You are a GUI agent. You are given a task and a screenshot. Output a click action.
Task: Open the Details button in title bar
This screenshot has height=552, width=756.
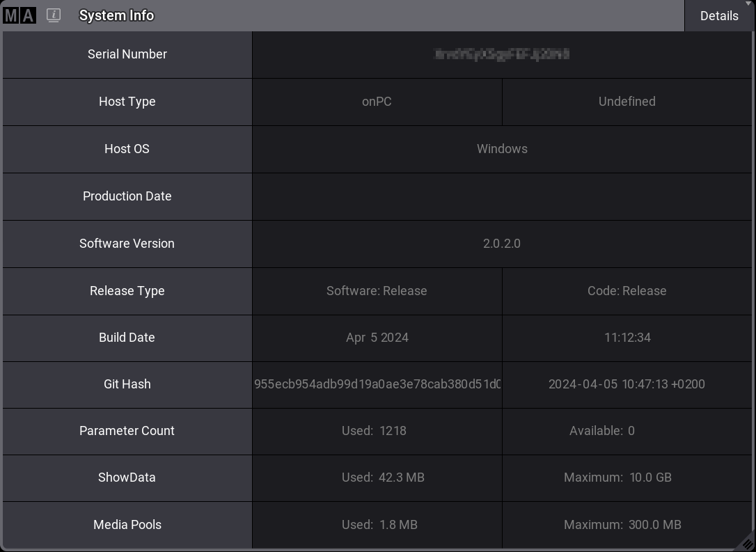pyautogui.click(x=719, y=16)
